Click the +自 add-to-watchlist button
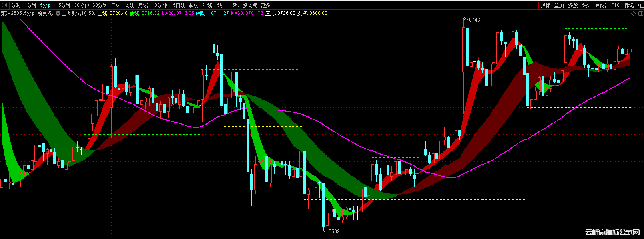Screen dimensions: 644x239 pos(640,5)
